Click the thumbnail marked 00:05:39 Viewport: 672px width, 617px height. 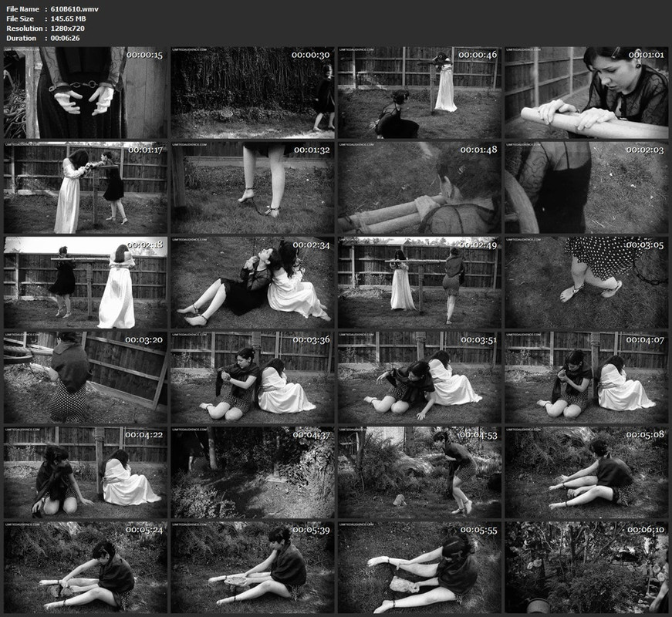pos(253,568)
